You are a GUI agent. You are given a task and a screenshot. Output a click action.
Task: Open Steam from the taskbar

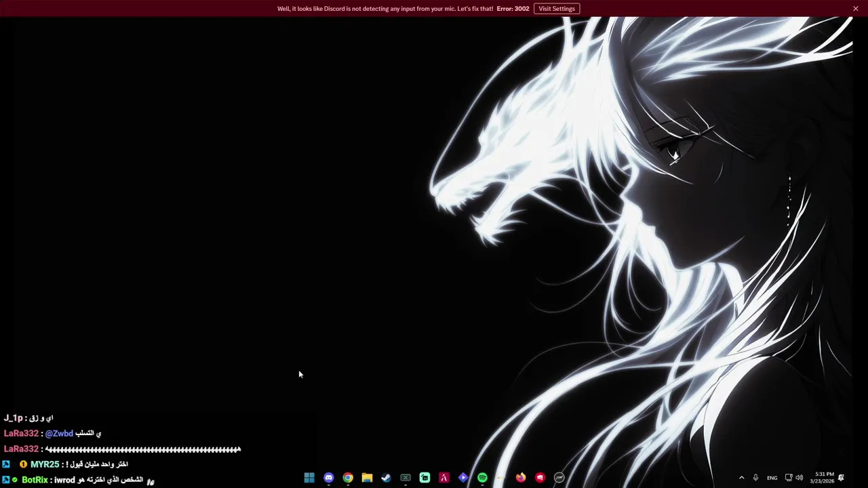point(386,478)
